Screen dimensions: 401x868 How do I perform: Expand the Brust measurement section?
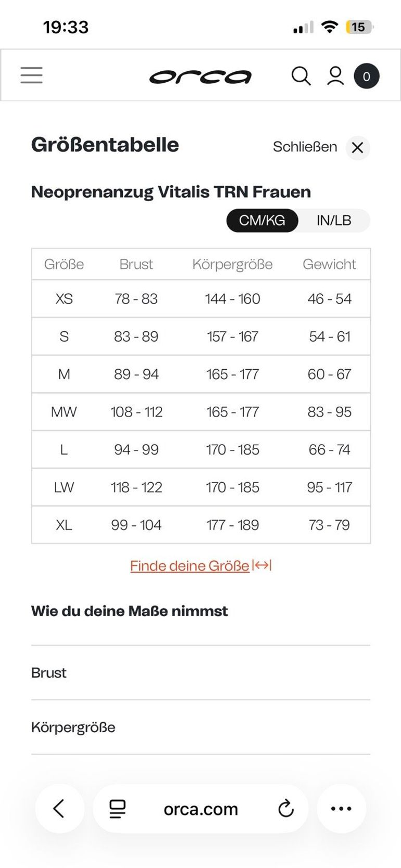click(200, 673)
